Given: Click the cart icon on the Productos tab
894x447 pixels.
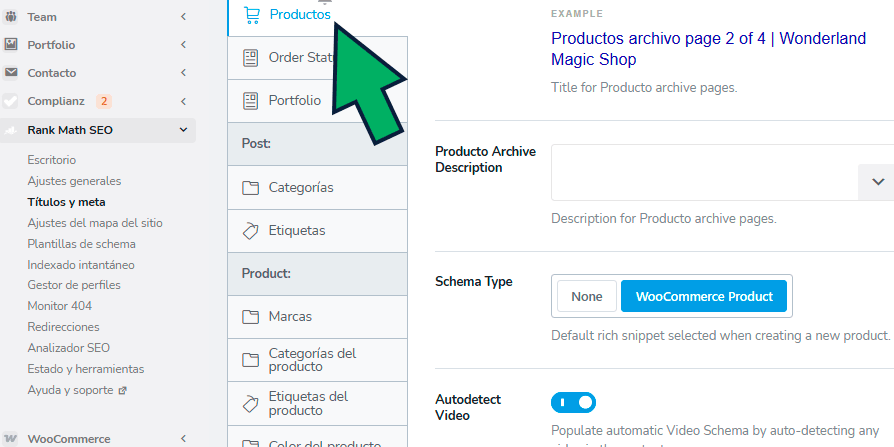Looking at the screenshot, I should (251, 14).
